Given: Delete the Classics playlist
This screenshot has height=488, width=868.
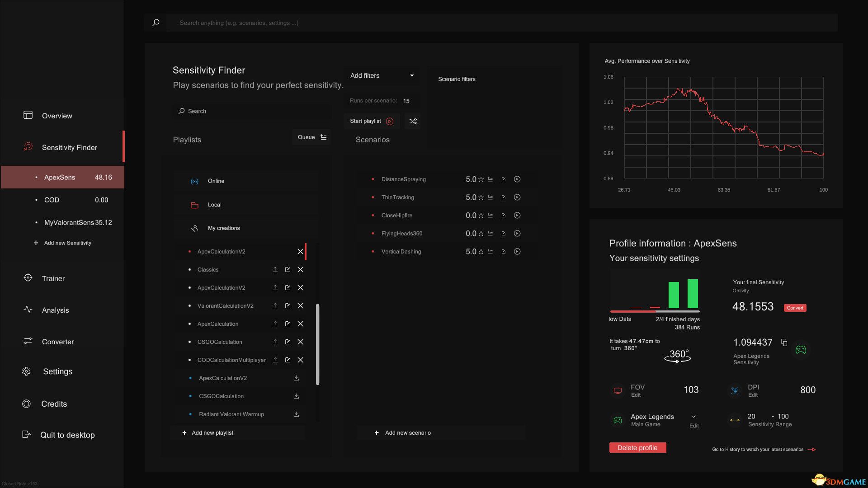Looking at the screenshot, I should click(300, 270).
